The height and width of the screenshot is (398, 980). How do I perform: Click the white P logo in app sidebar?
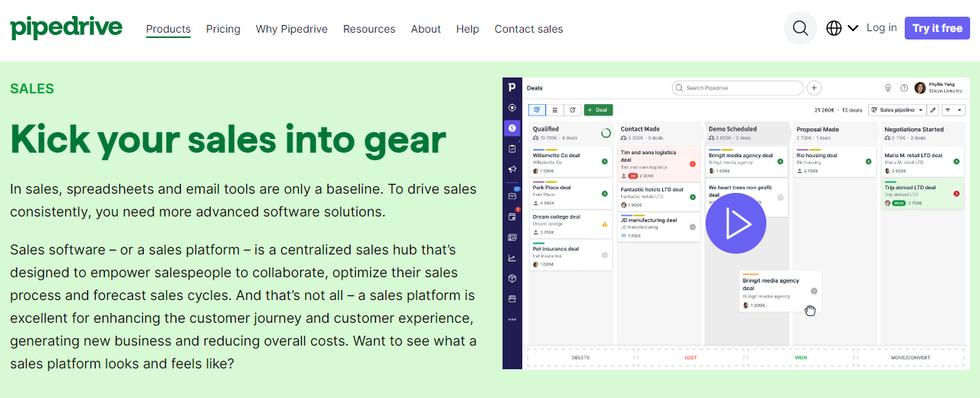click(x=512, y=87)
